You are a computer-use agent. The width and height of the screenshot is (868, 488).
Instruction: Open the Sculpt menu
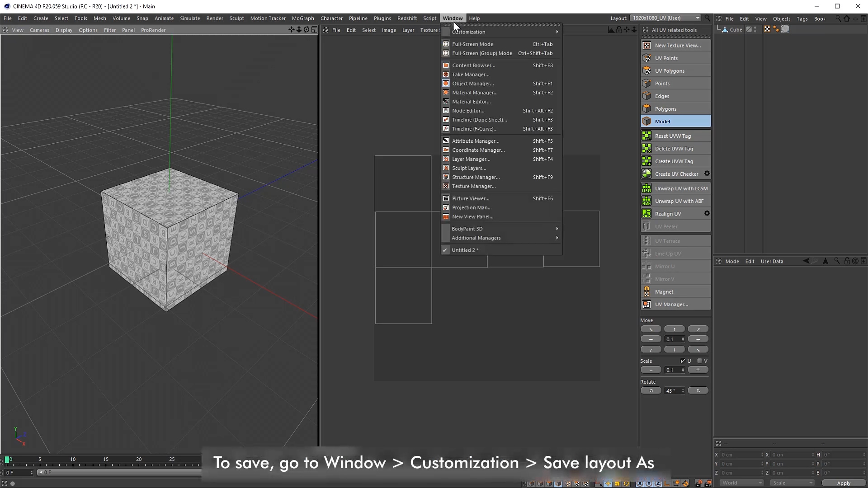pos(236,19)
